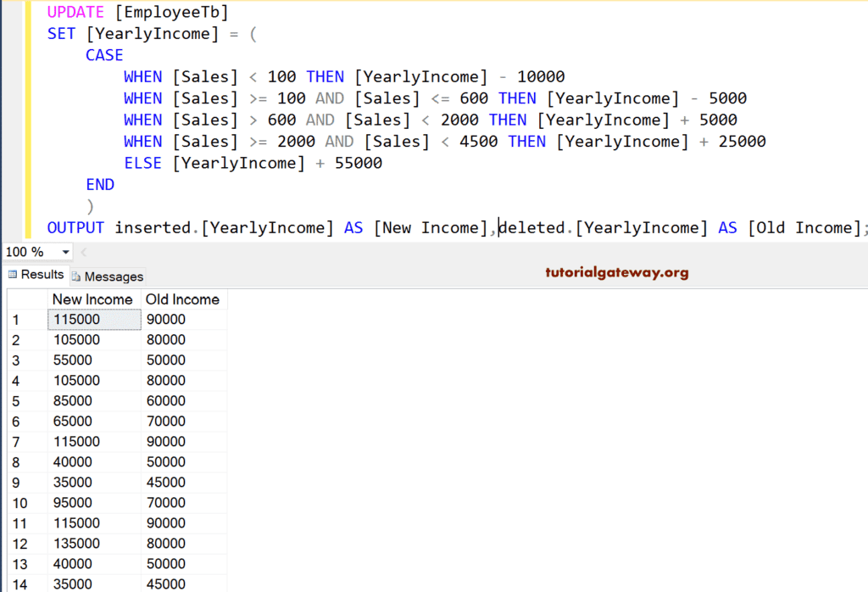Select row 5 Old Income cell 60000
This screenshot has height=592, width=868.
click(184, 401)
